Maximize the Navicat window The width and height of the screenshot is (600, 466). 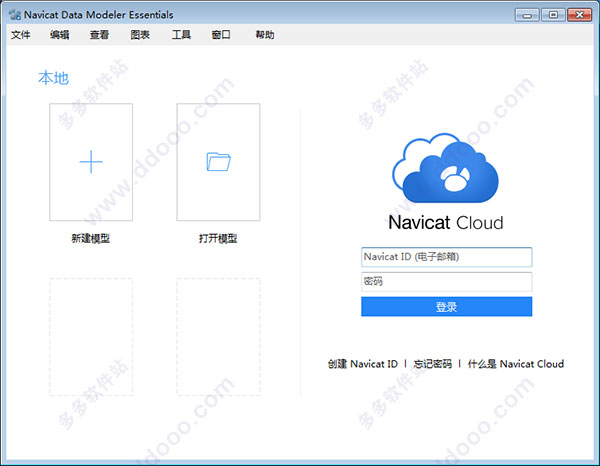553,15
